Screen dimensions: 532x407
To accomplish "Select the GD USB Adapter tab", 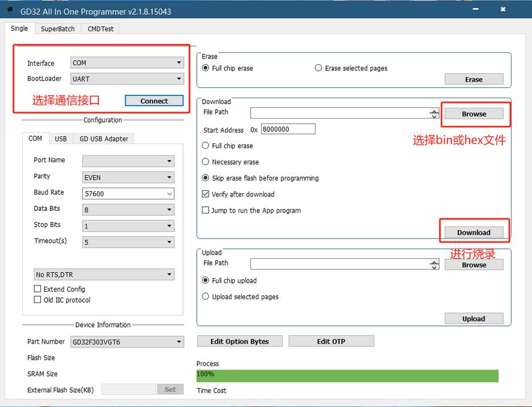I will 104,139.
